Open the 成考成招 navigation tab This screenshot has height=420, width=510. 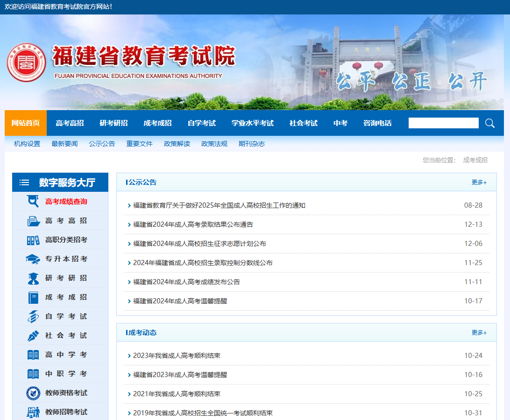point(157,123)
